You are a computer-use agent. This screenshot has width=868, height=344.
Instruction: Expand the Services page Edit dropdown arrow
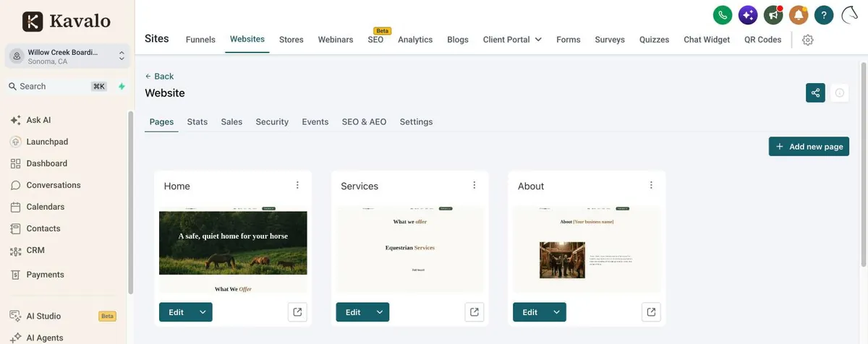tap(380, 312)
